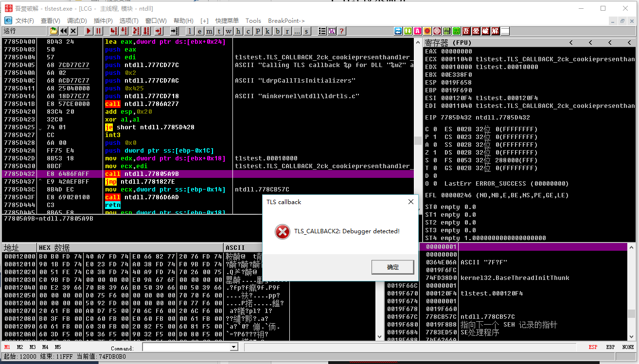Open the 选项(T) menu
Screen dimensions: 639x364
pos(129,20)
